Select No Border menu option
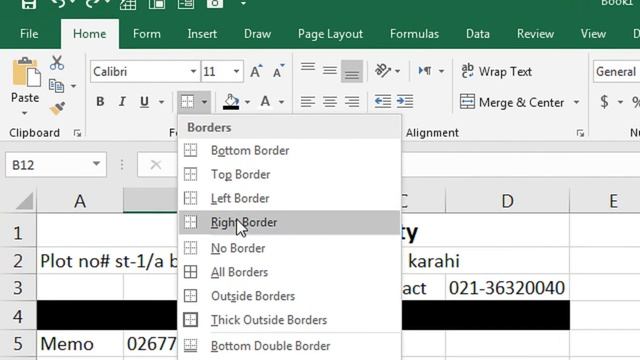 pyautogui.click(x=289, y=248)
